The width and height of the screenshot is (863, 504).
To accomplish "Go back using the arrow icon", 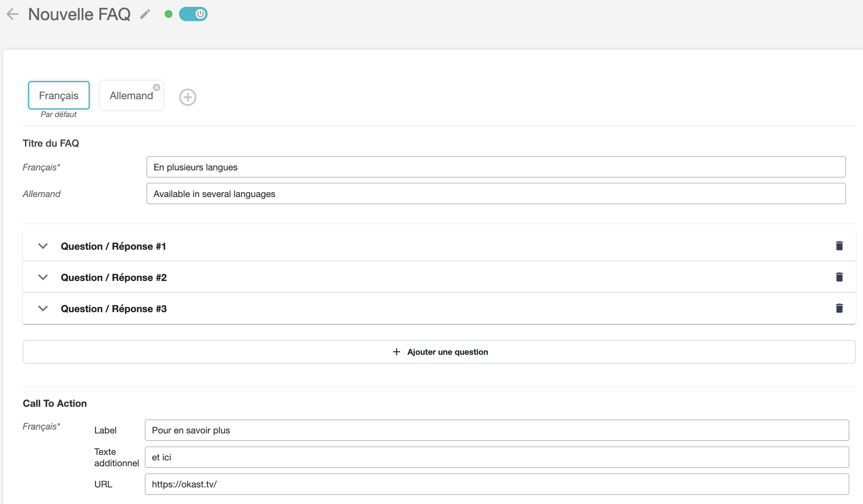I will point(13,14).
